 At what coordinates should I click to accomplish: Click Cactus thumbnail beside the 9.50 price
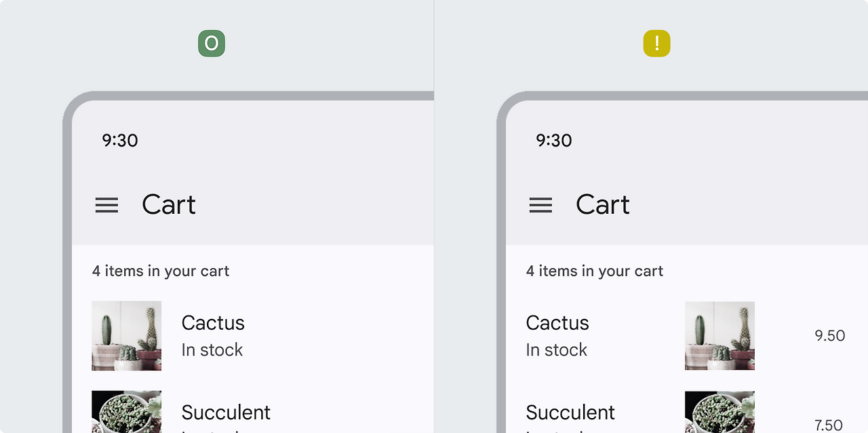coord(719,336)
